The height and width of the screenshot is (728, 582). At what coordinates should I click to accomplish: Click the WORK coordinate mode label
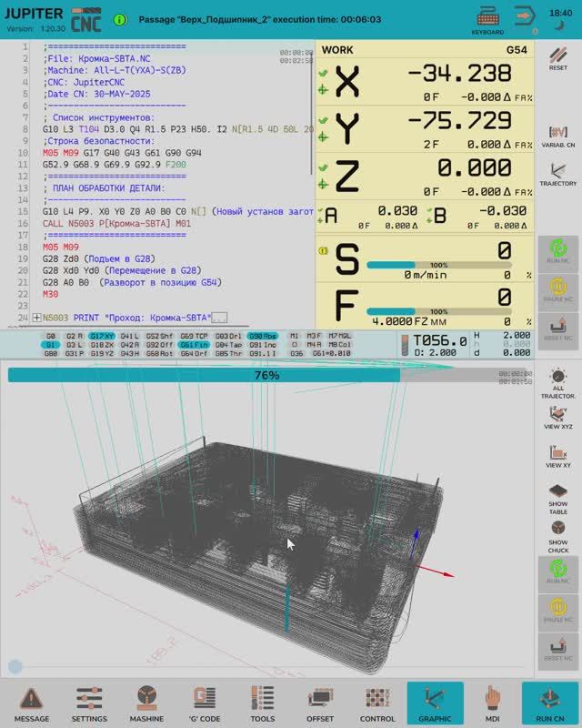click(x=337, y=50)
